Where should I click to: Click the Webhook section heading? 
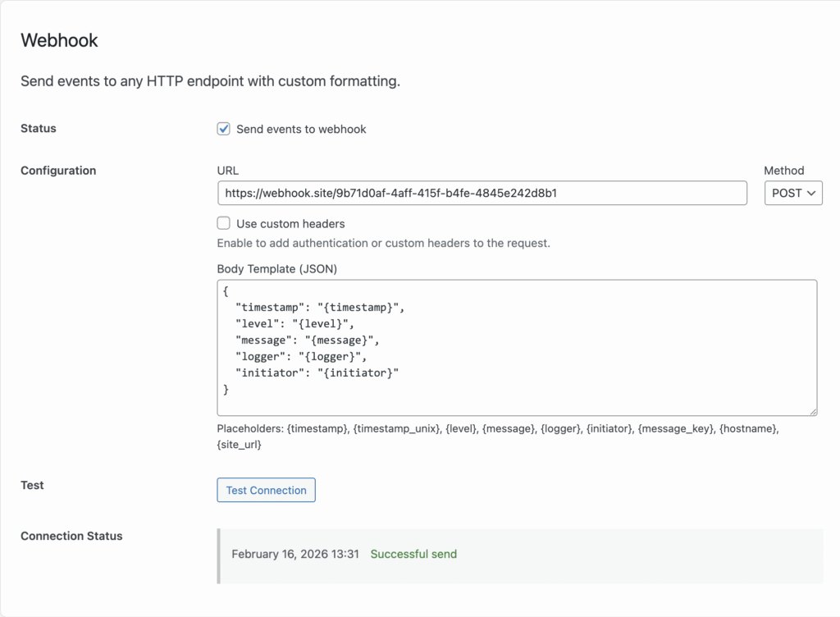coord(59,40)
